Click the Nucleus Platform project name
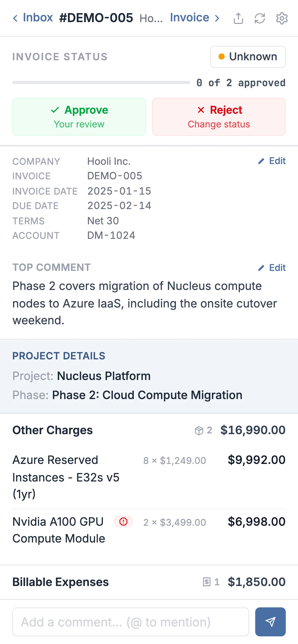Image resolution: width=298 pixels, height=644 pixels. click(104, 376)
